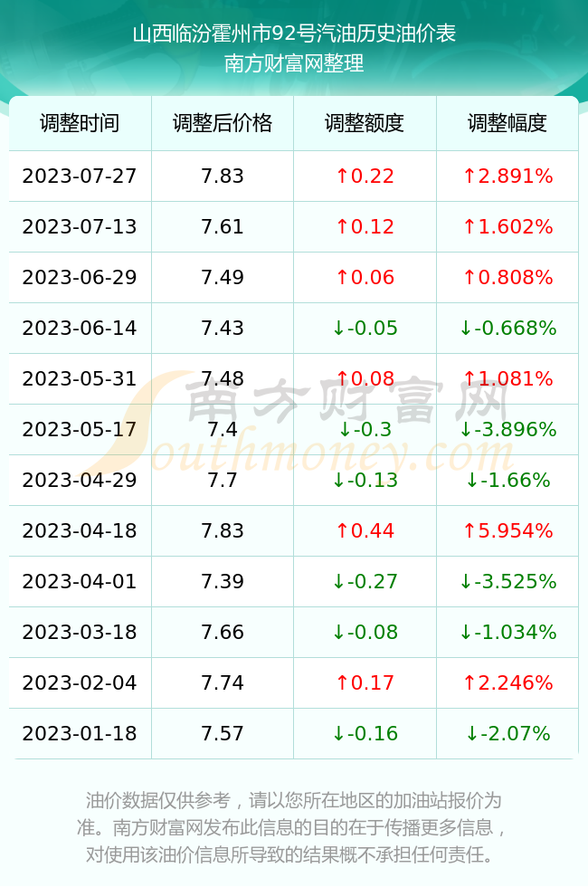The width and height of the screenshot is (588, 887).
Task: Click the 调整后价格 column header
Action: point(223,123)
